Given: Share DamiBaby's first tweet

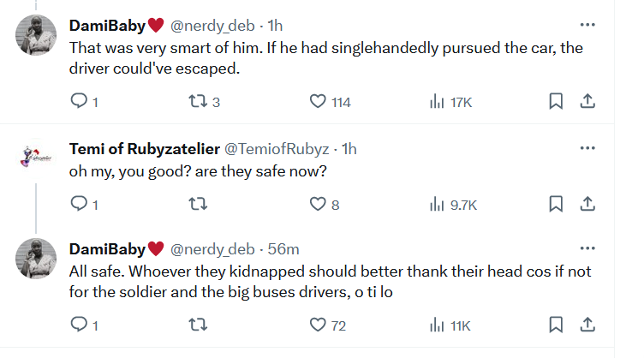Looking at the screenshot, I should point(587,102).
